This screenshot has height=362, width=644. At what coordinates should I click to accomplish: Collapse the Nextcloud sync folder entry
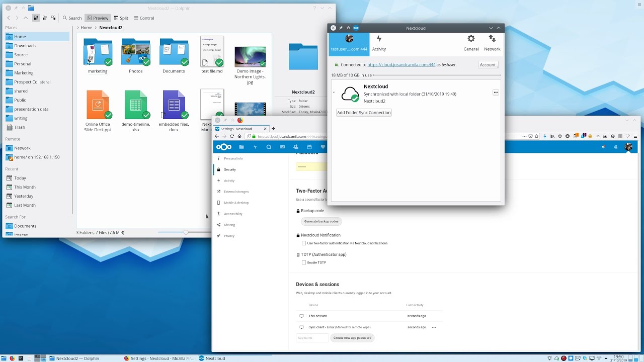point(334,93)
